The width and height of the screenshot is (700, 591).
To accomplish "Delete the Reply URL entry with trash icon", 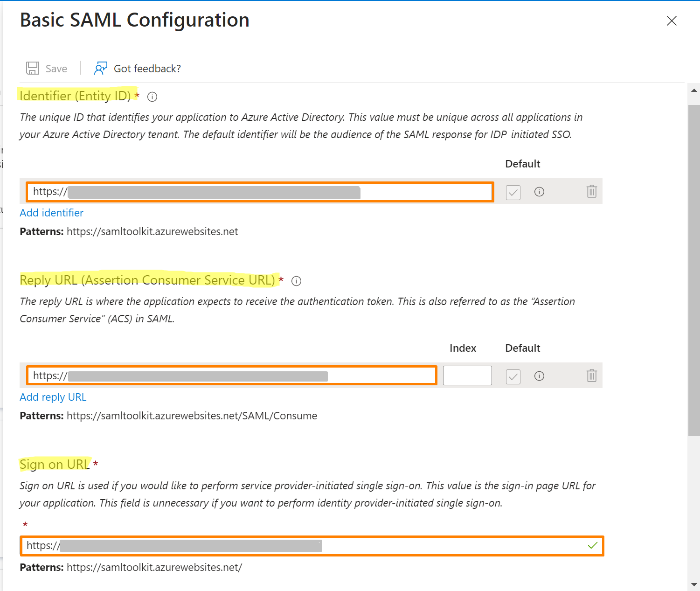I will (591, 375).
